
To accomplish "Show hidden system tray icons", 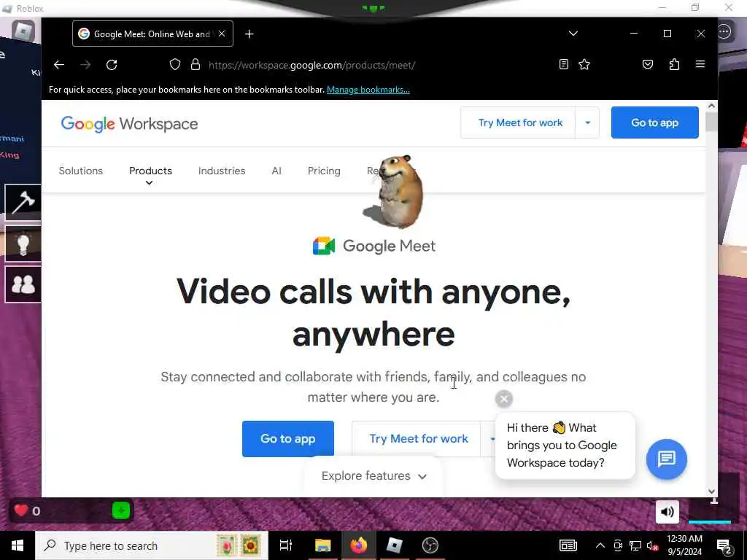I will tap(600, 545).
